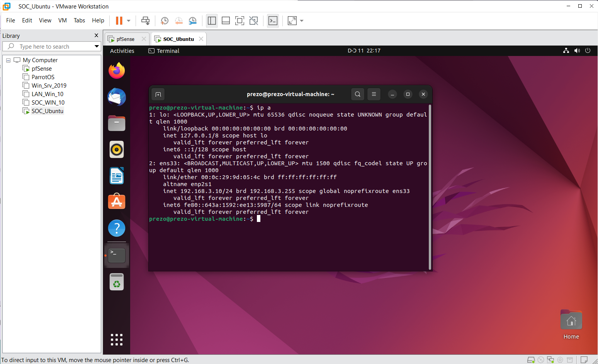The height and width of the screenshot is (364, 598).
Task: Open the Tabs menu
Action: [79, 20]
